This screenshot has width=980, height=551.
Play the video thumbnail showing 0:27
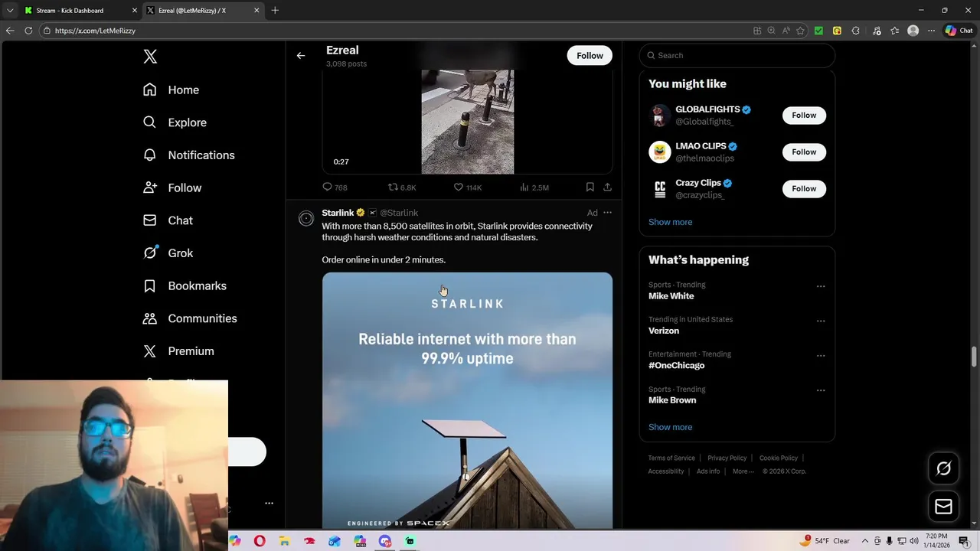tap(467, 122)
